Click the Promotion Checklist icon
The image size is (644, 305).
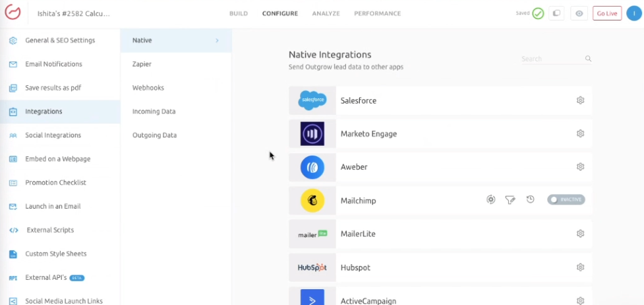coord(13,183)
